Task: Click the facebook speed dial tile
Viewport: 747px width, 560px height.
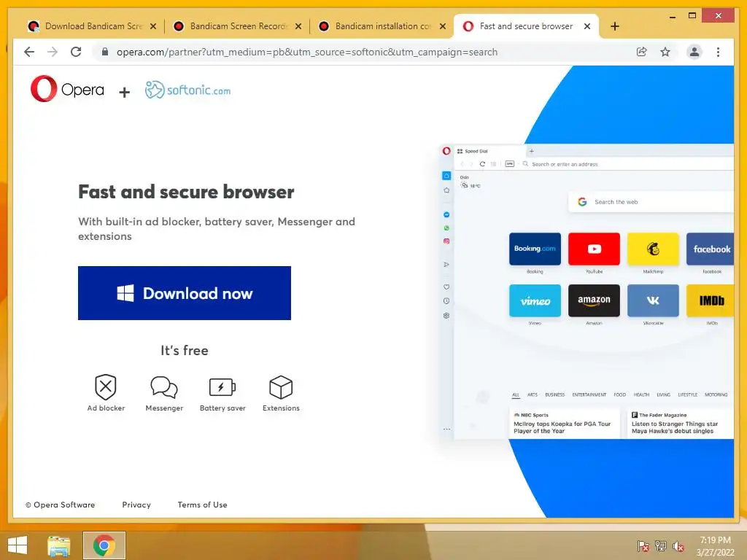Action: tap(710, 249)
